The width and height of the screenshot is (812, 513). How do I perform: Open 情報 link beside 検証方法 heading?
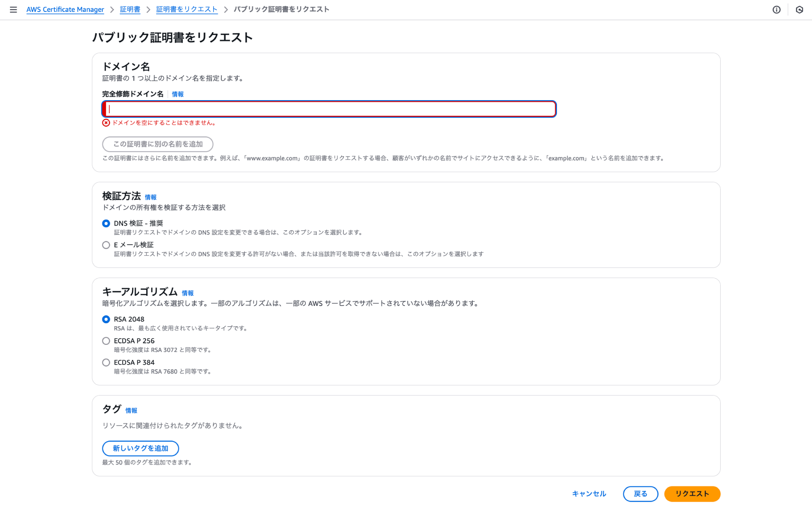pyautogui.click(x=151, y=197)
